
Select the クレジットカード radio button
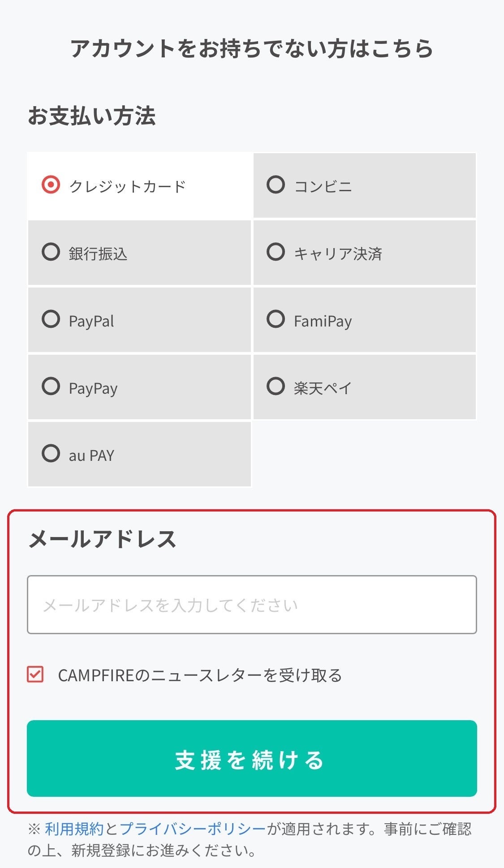(51, 185)
